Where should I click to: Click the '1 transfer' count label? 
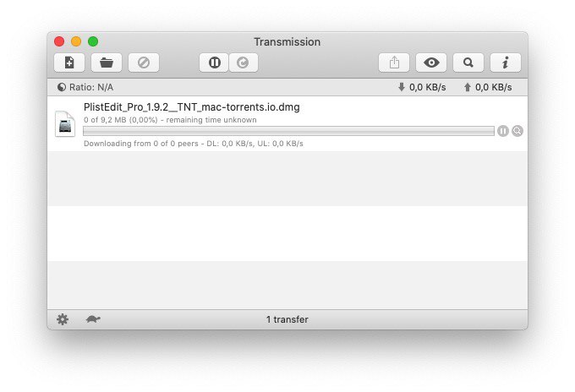(x=287, y=319)
